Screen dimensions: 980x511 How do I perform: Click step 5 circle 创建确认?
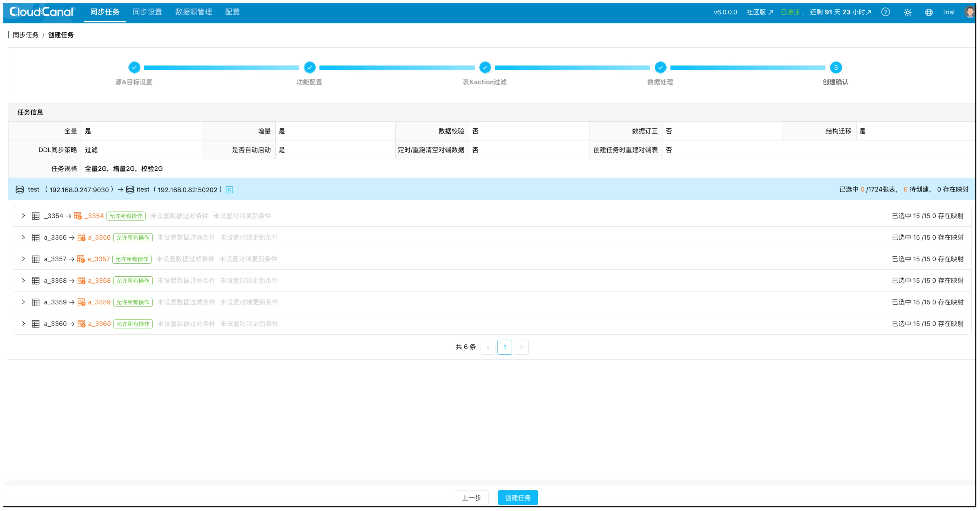click(836, 67)
